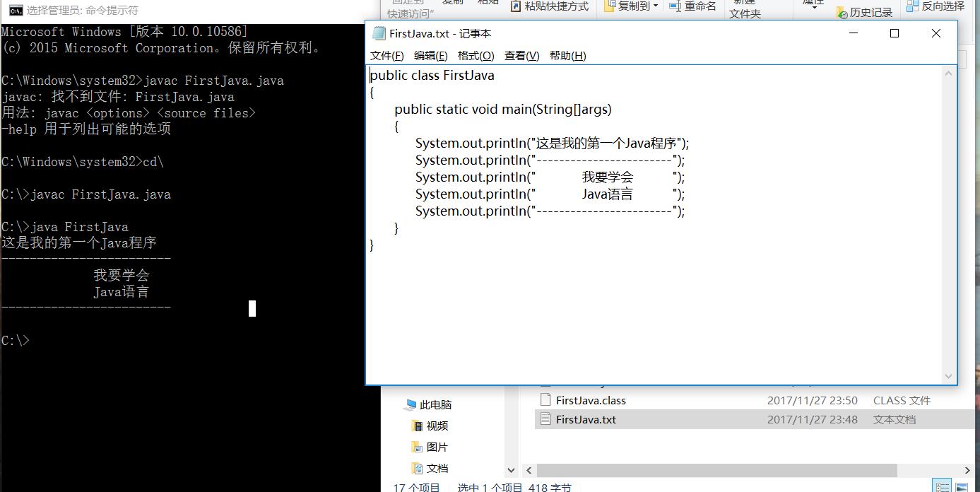Click the println "这是我的第一个Java程序" line
This screenshot has height=492, width=980.
click(552, 143)
